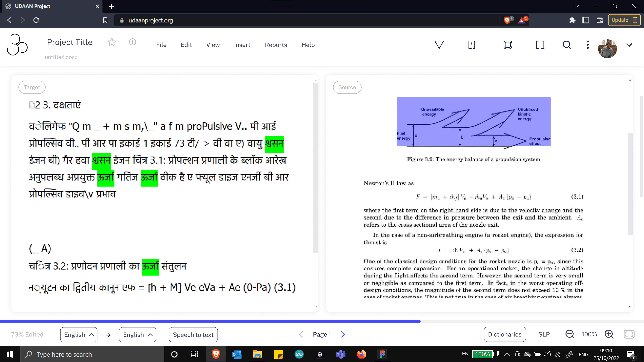The image size is (644, 362).
Task: Open the Reports menu
Action: click(x=276, y=45)
